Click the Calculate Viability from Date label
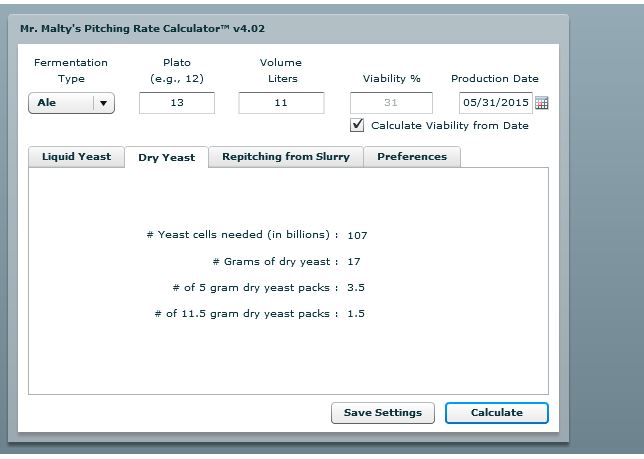Screen dimensions: 644x459 coord(449,126)
